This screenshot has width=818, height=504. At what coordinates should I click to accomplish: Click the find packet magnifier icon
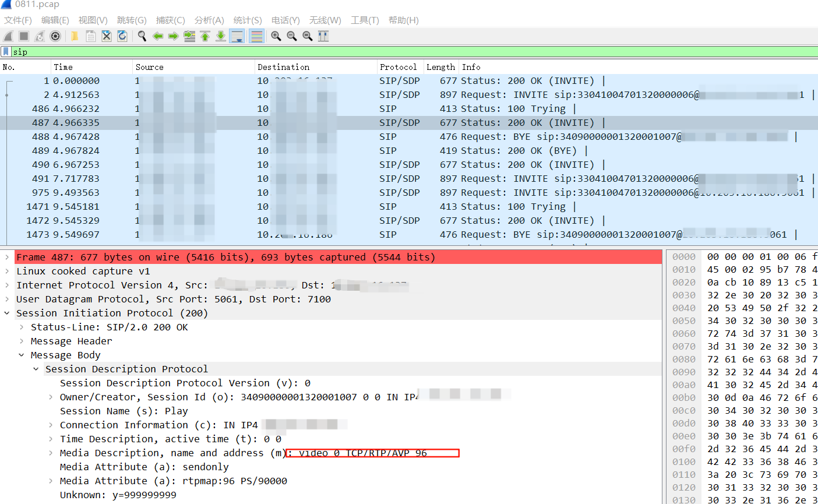(142, 36)
